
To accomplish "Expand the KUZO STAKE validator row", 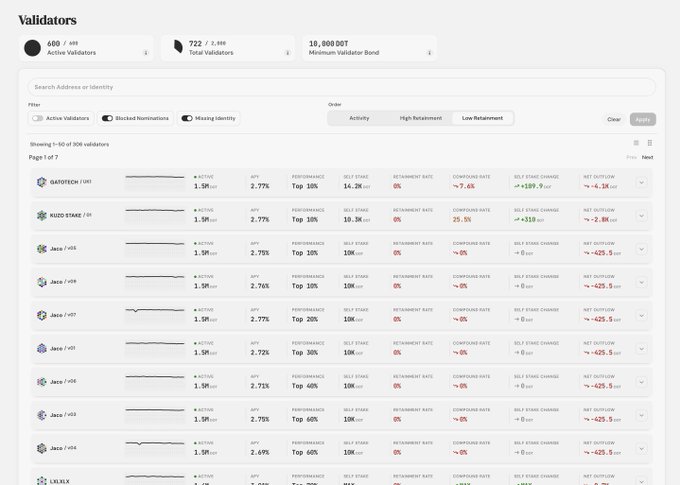I will coord(641,216).
